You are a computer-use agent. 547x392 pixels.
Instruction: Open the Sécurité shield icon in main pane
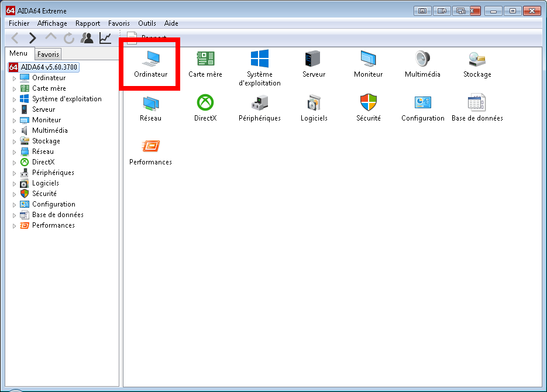pyautogui.click(x=369, y=102)
